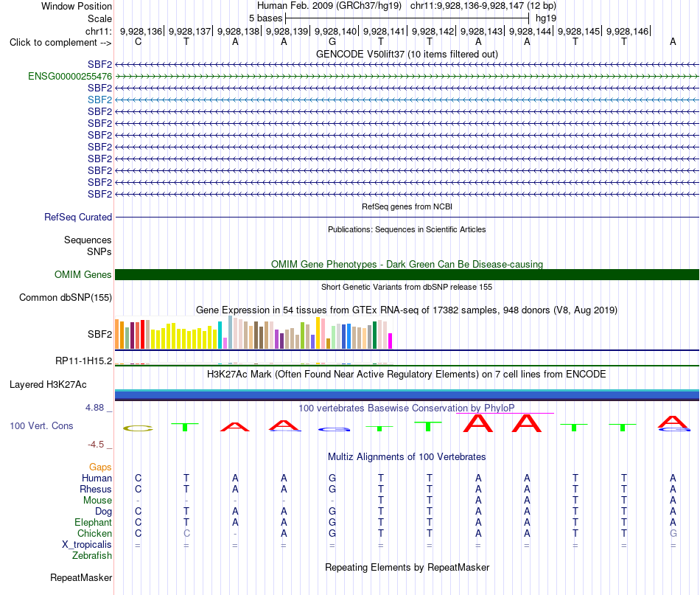Click the cyan bar in SBF2 expression chart
The width and height of the screenshot is (700, 595).
(220, 335)
